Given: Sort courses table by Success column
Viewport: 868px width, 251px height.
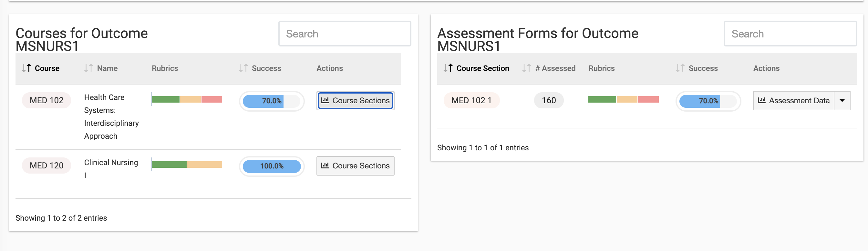Looking at the screenshot, I should tap(260, 68).
